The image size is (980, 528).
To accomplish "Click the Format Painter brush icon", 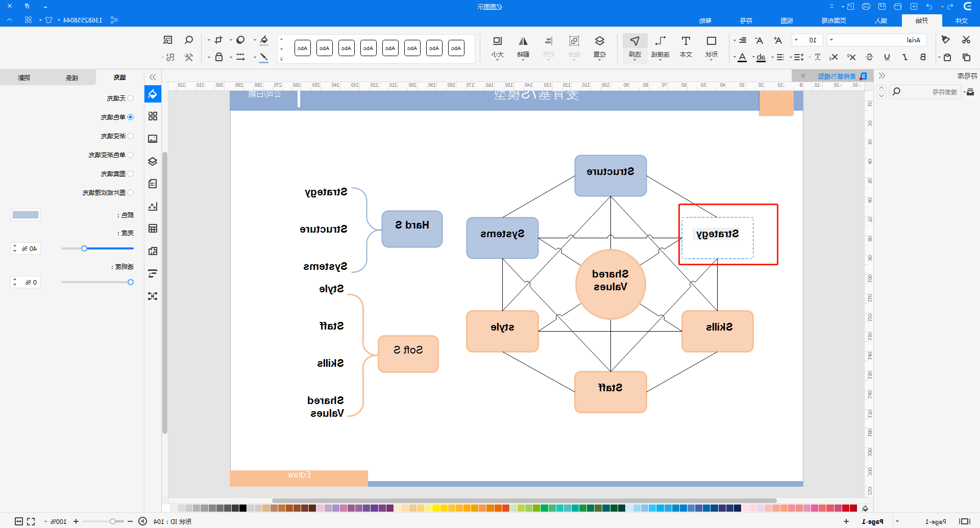I will pyautogui.click(x=946, y=40).
